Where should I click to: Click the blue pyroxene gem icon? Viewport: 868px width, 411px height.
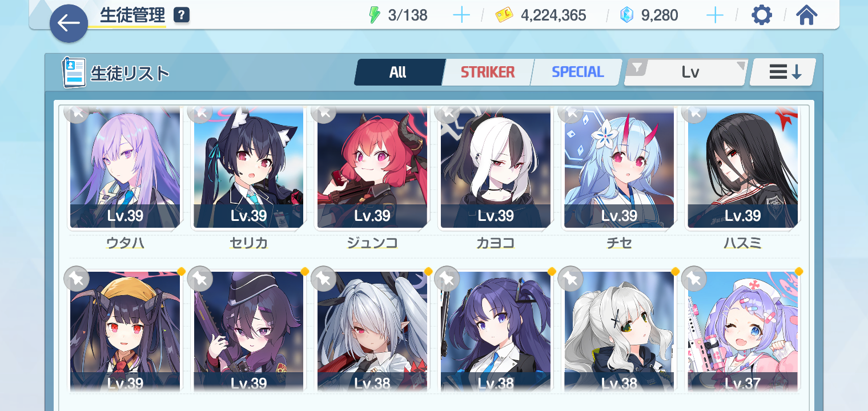tap(627, 15)
